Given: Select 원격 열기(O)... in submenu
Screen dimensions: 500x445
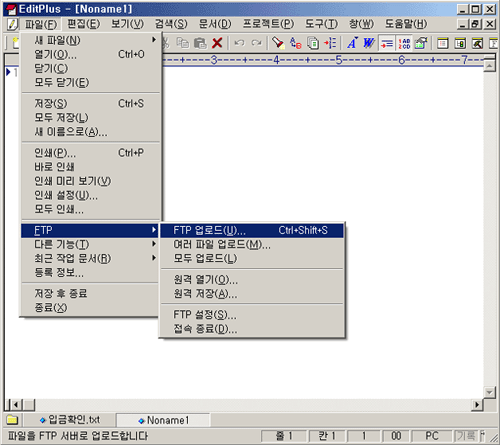Looking at the screenshot, I should point(252,280).
